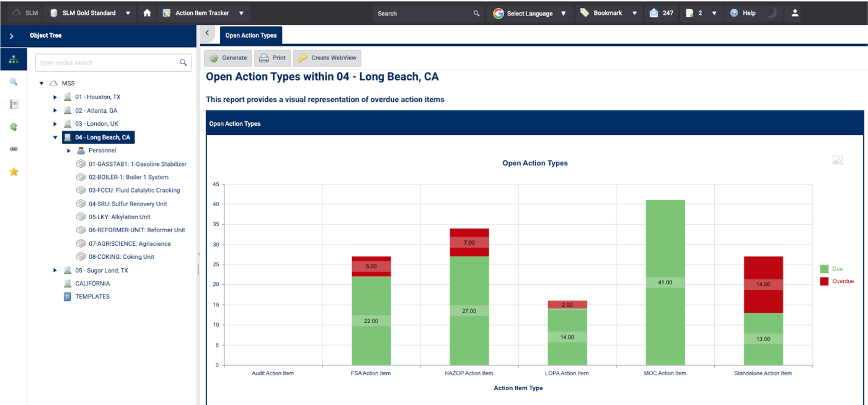Open the messages inbox showing 247

pos(661,13)
